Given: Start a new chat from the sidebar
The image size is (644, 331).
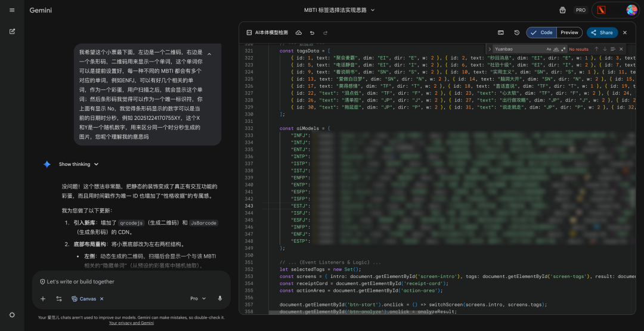Looking at the screenshot, I should click(12, 31).
